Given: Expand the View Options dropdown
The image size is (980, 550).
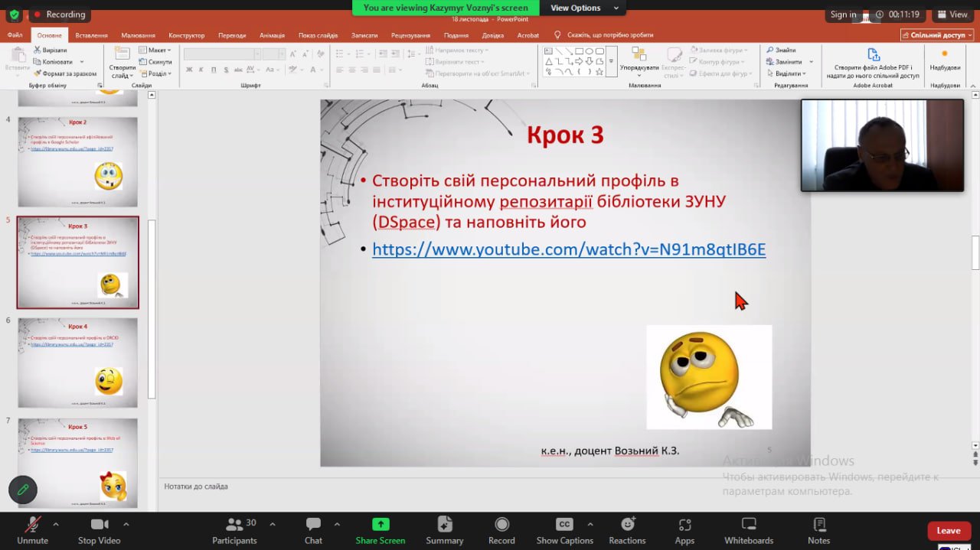Looking at the screenshot, I should click(x=584, y=8).
